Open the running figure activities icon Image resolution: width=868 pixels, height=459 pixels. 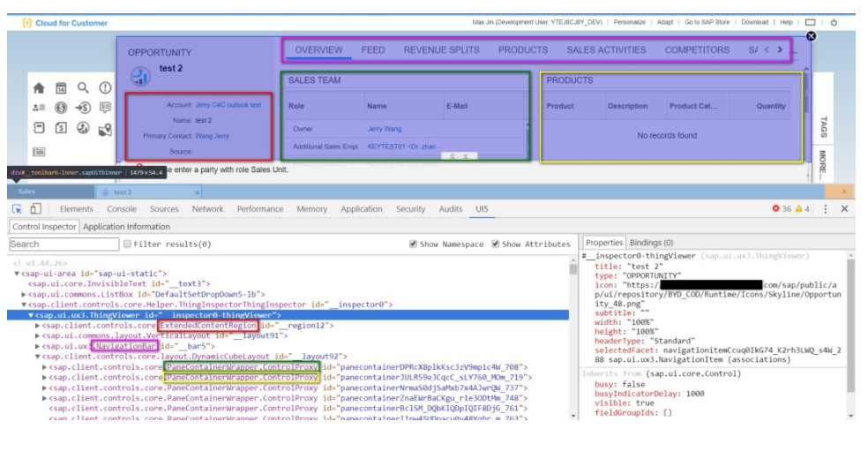click(x=83, y=128)
